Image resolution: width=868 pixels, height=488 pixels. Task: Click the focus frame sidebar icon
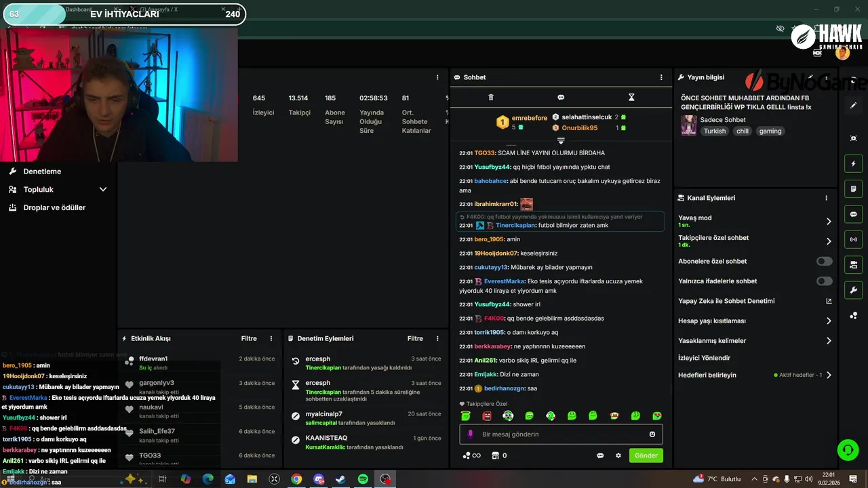[853, 138]
